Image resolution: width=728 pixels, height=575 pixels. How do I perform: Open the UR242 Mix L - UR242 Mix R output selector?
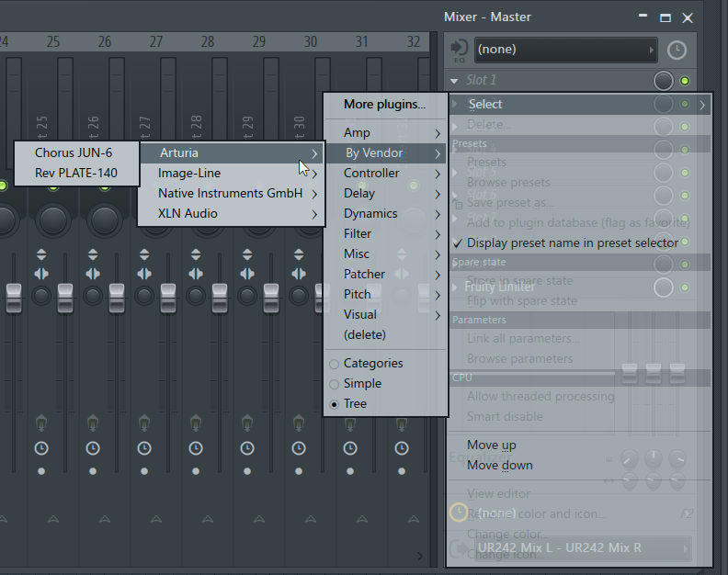point(583,548)
